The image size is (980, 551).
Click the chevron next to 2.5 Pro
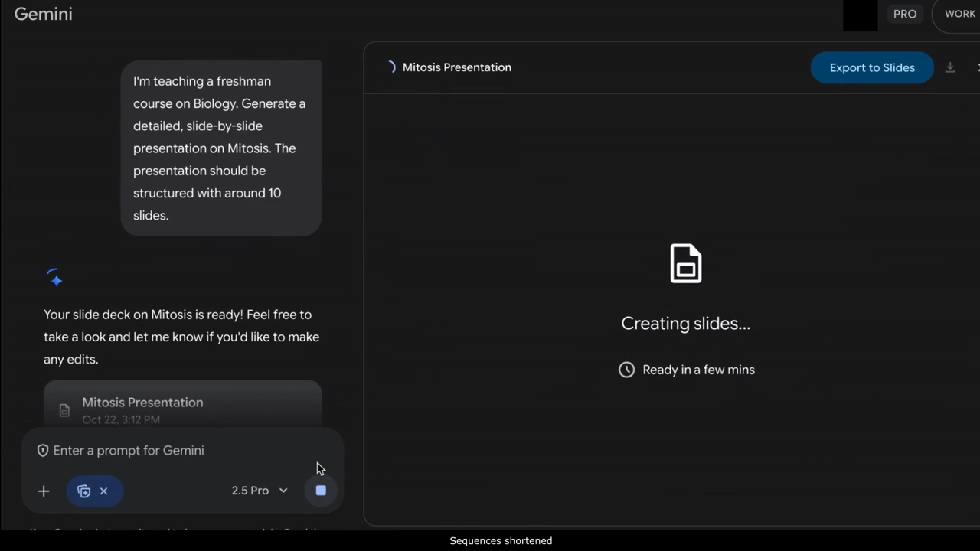(283, 491)
